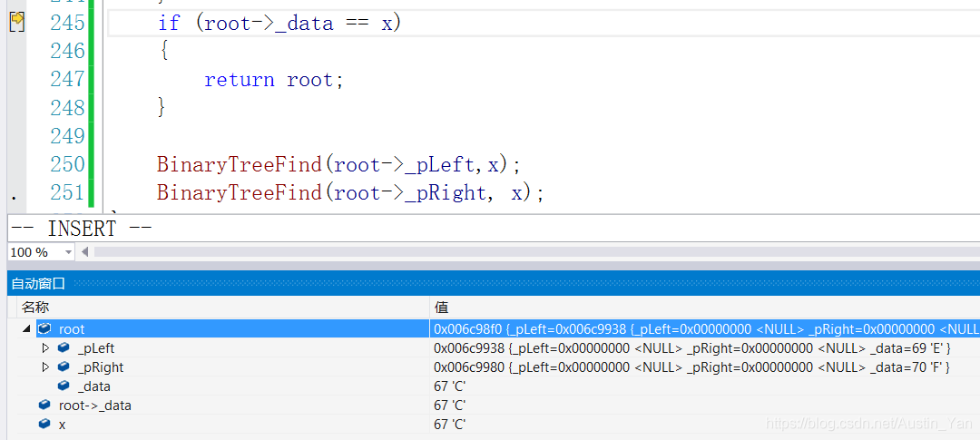Screen dimensions: 980x440
Task: Click the 自动窗口 panel title bar
Action: tap(494, 284)
